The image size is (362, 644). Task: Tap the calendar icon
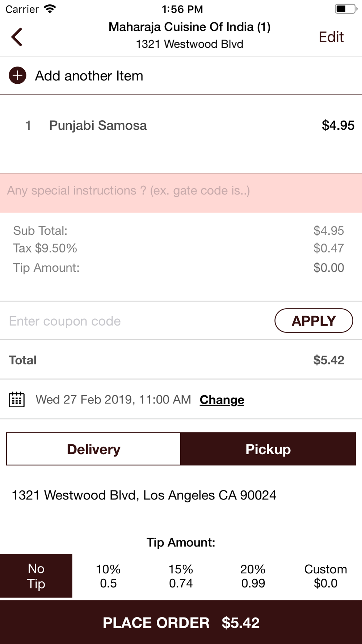click(17, 400)
